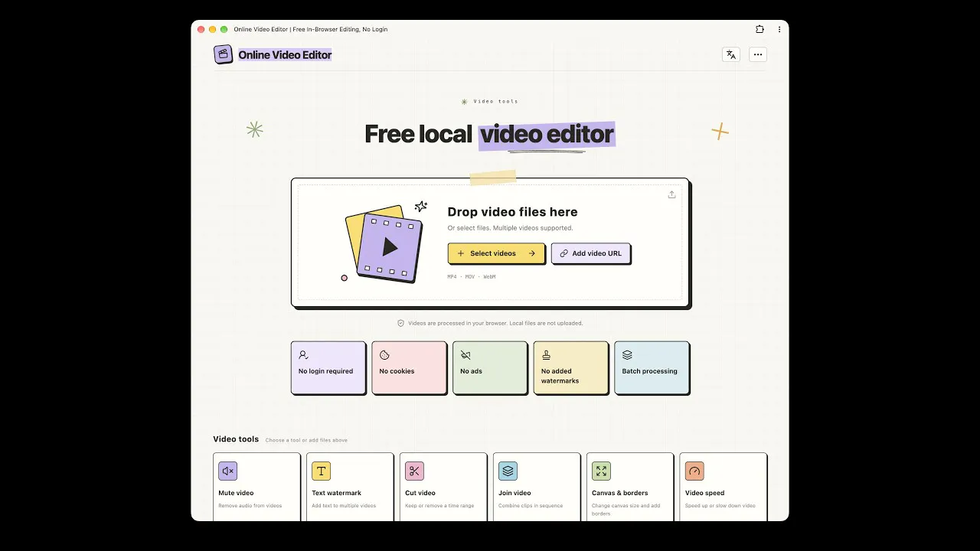Click the upload icon in drop zone corner

coord(671,194)
